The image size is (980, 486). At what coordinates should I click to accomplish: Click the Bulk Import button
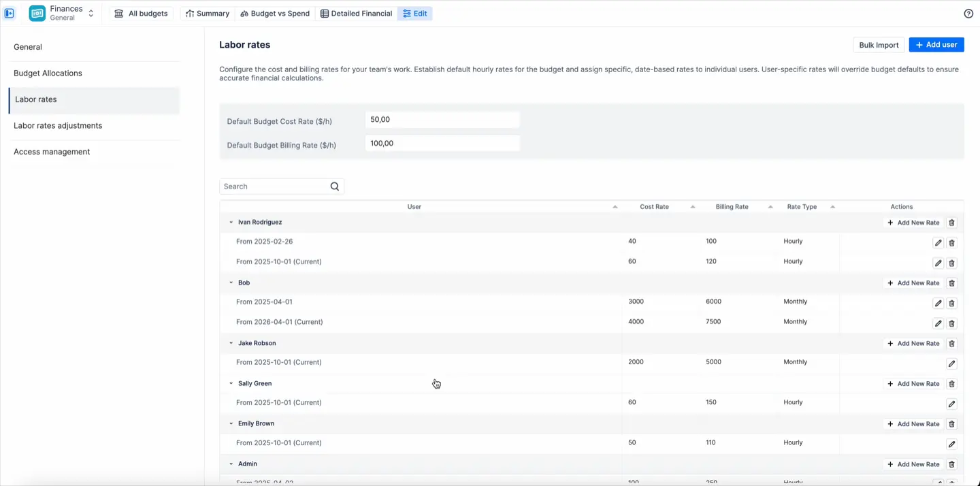tap(879, 45)
